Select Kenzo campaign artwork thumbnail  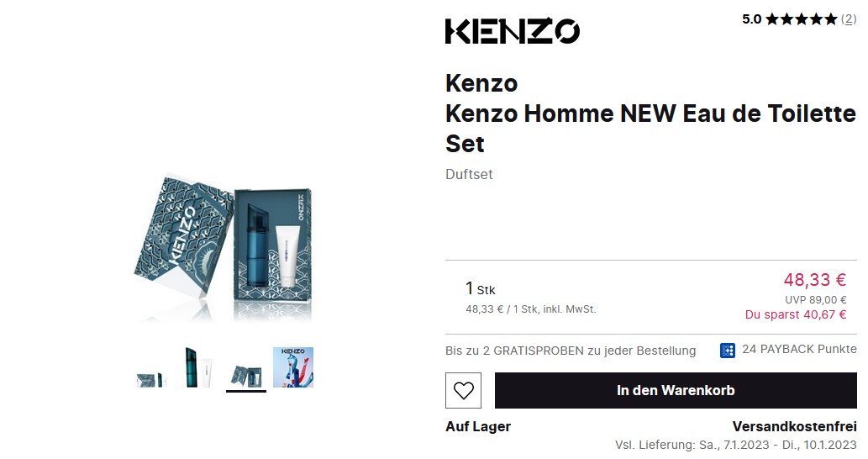[293, 367]
